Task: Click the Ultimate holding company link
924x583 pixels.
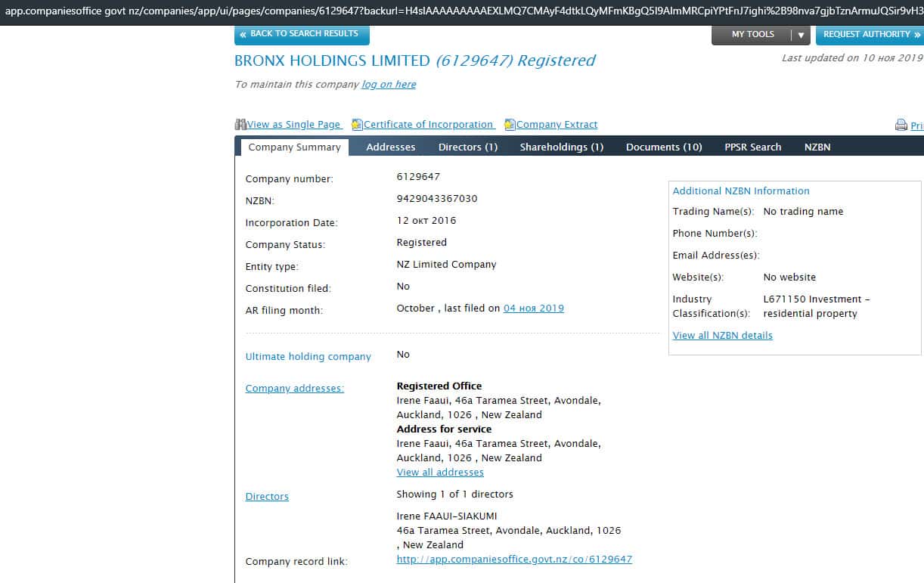Action: pyautogui.click(x=309, y=356)
